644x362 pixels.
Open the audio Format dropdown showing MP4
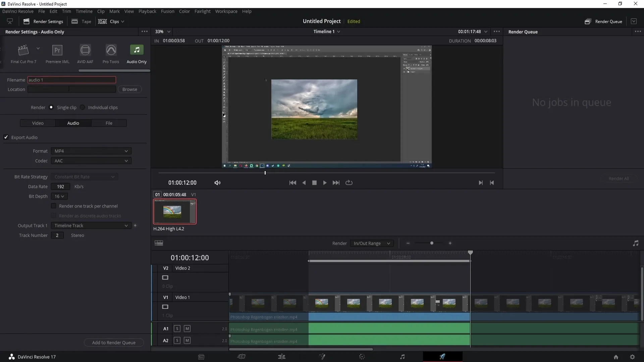(x=91, y=151)
